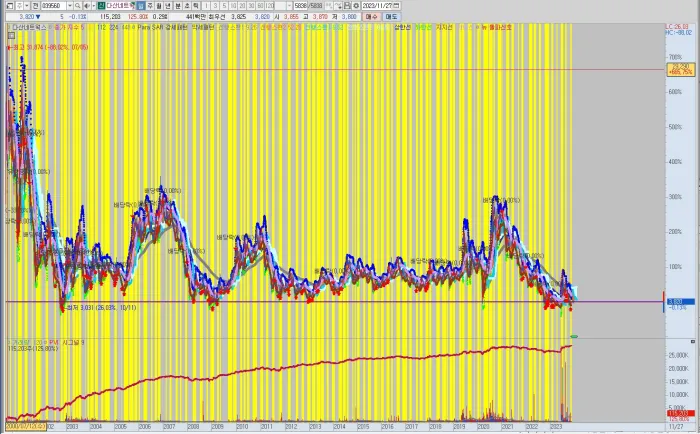Viewport: 700px width, 434px height.
Task: Choose the 120 interval preset button
Action: [269, 6]
